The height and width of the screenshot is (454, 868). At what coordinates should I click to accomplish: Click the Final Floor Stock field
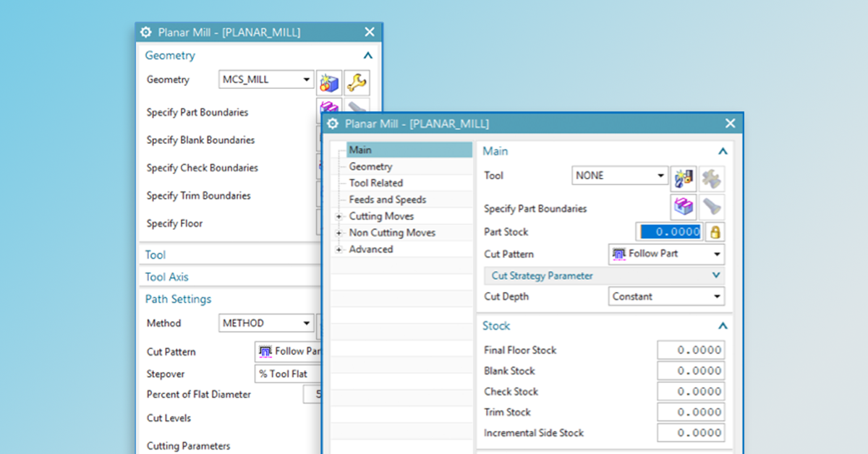click(691, 350)
